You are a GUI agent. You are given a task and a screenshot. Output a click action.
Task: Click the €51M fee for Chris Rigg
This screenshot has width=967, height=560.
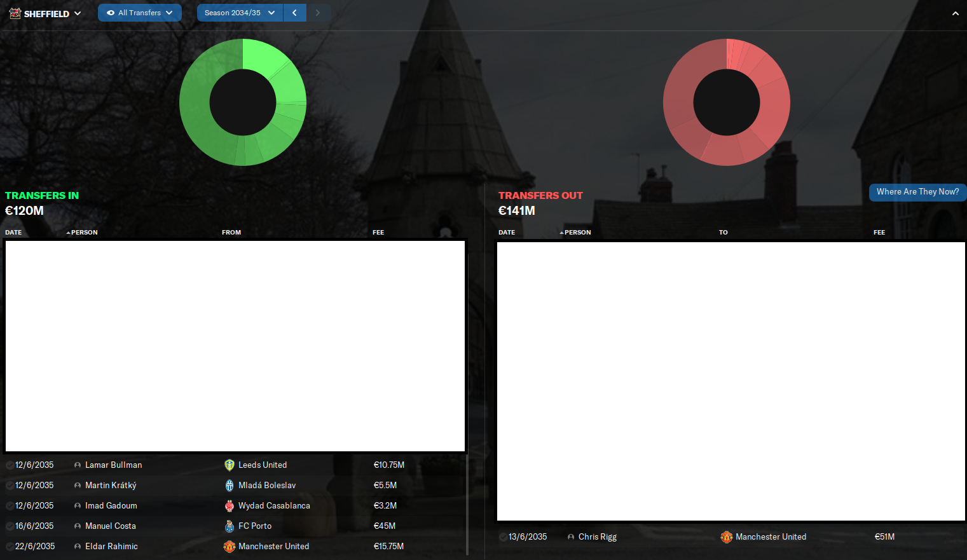[884, 537]
